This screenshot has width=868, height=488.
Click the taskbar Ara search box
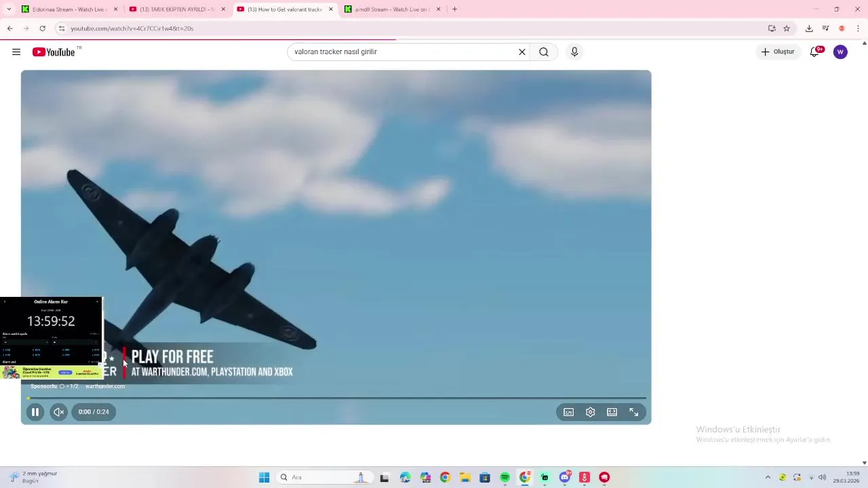pyautogui.click(x=324, y=478)
